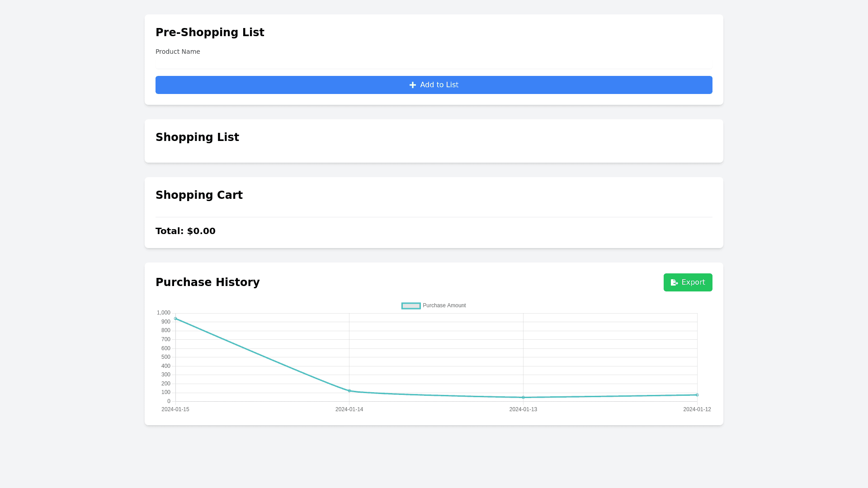The width and height of the screenshot is (868, 488).
Task: Click the Purchase Amount legend label
Action: pyautogui.click(x=444, y=306)
